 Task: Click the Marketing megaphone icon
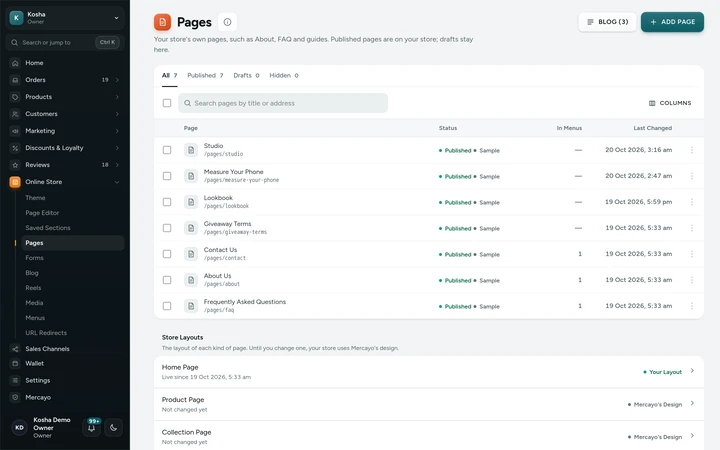pyautogui.click(x=15, y=131)
